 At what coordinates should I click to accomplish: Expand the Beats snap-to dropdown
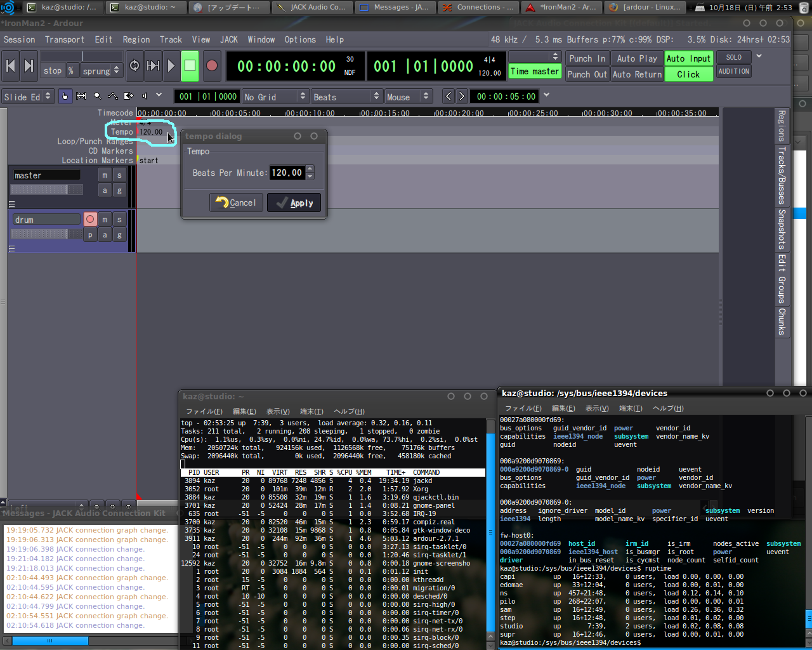tap(346, 96)
